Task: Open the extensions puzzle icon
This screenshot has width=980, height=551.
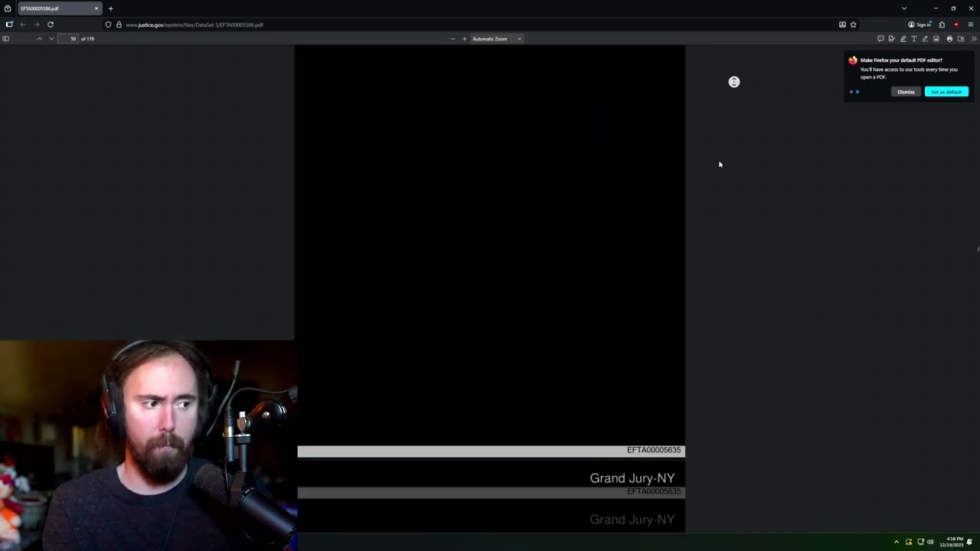Action: [x=942, y=24]
